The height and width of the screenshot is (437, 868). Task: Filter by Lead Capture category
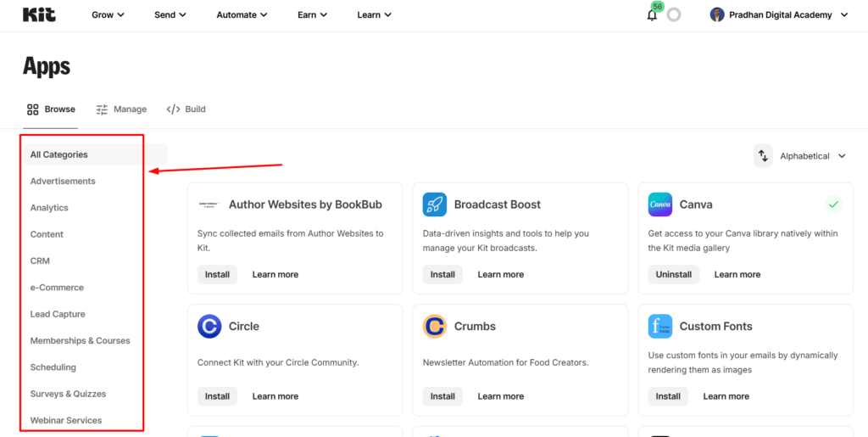pyautogui.click(x=58, y=314)
